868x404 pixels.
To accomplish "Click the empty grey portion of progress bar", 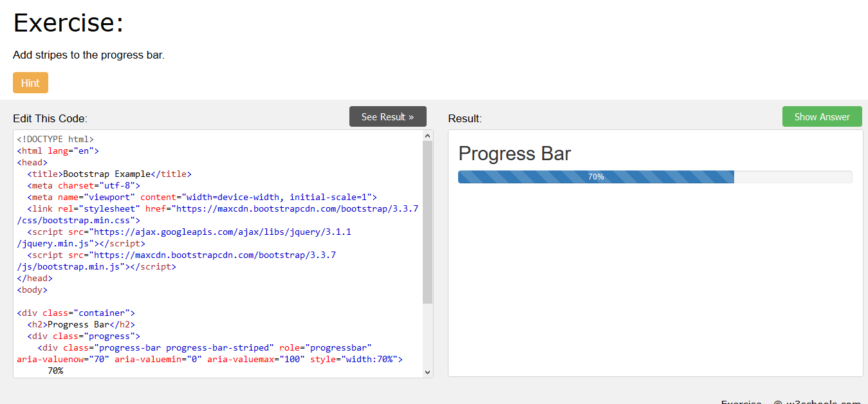I will click(x=793, y=177).
